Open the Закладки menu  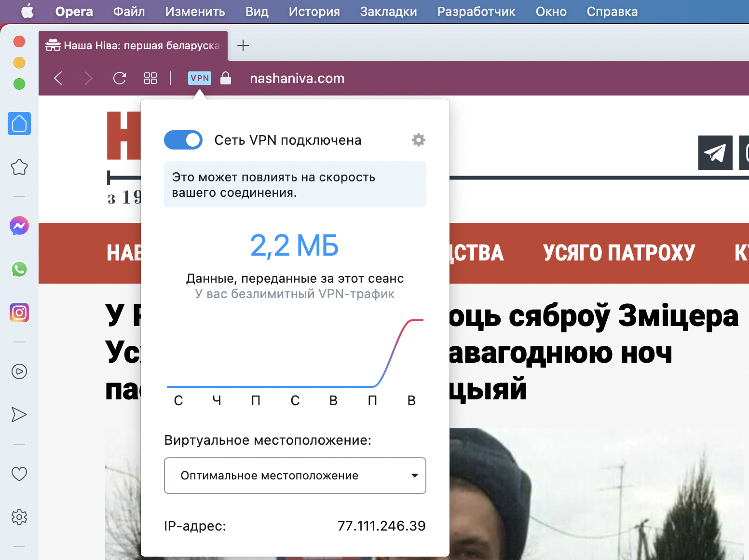point(388,12)
